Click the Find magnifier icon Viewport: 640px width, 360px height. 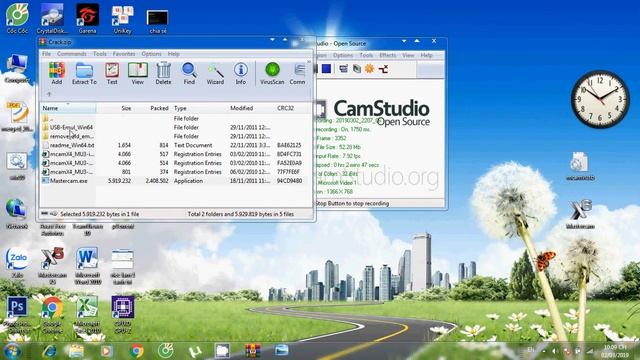(189, 73)
